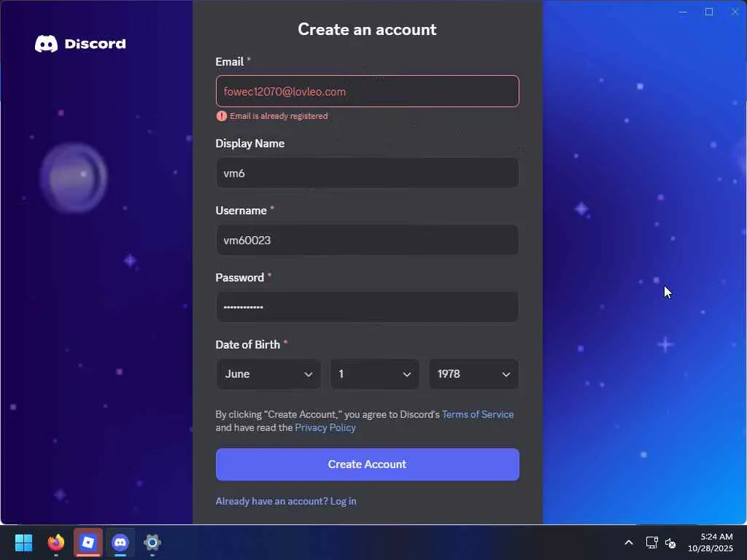Open the Windows Start menu
Screen dimensions: 747x560
coord(23,542)
